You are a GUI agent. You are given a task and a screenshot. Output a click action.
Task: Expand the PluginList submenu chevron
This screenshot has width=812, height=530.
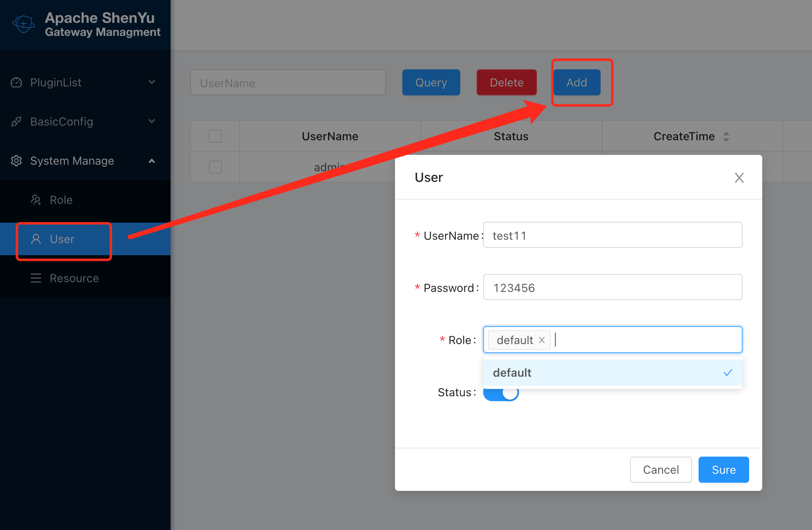[152, 82]
